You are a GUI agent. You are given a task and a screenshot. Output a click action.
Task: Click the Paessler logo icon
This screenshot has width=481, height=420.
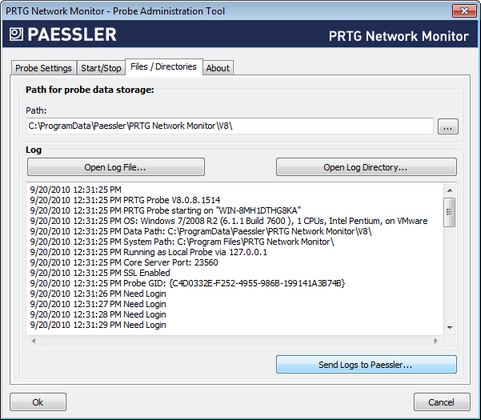[16, 34]
